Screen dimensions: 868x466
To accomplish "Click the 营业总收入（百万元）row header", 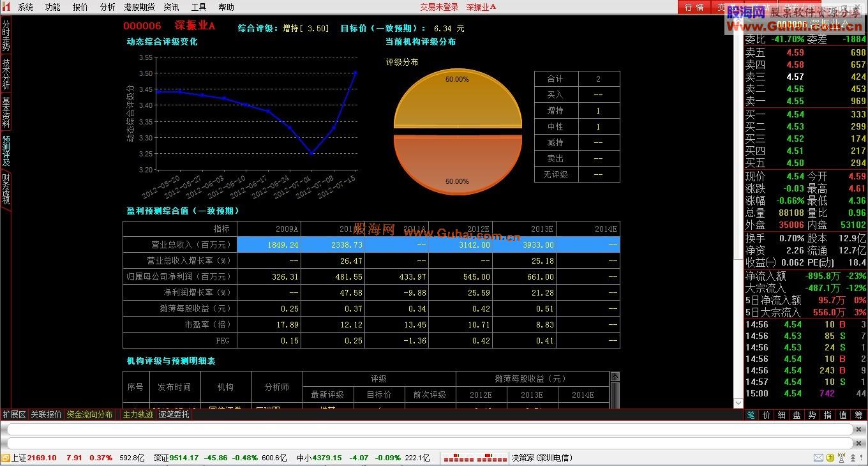I will point(180,244).
